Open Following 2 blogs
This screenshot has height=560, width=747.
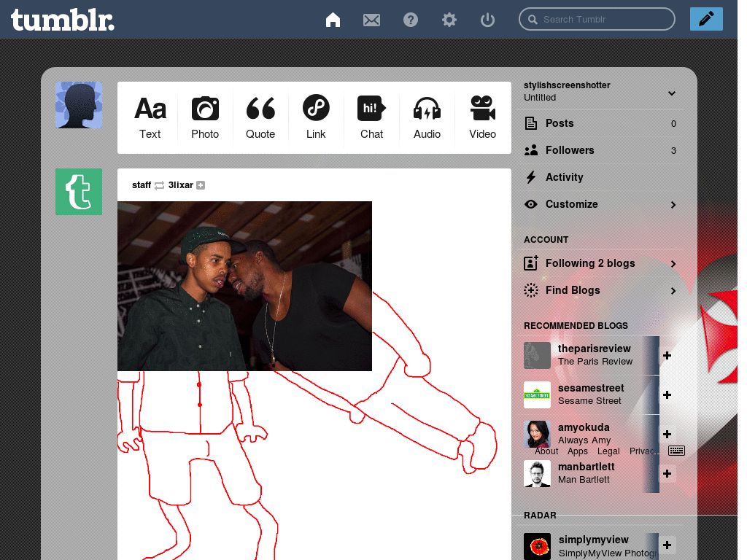click(x=600, y=263)
